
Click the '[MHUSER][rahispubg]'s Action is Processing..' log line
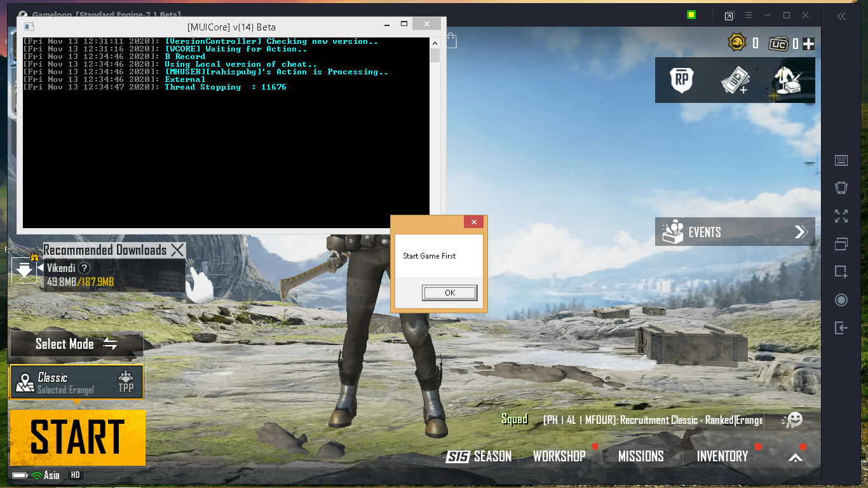tap(276, 72)
